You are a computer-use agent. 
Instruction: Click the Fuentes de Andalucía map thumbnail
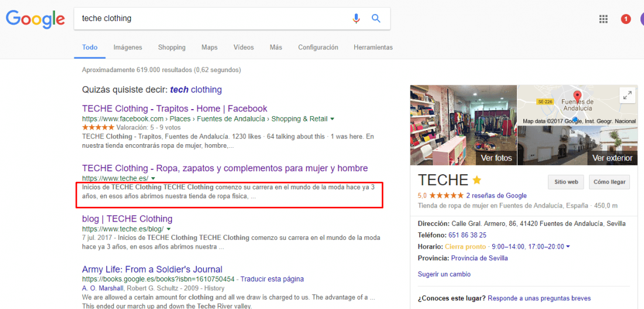coord(577,105)
